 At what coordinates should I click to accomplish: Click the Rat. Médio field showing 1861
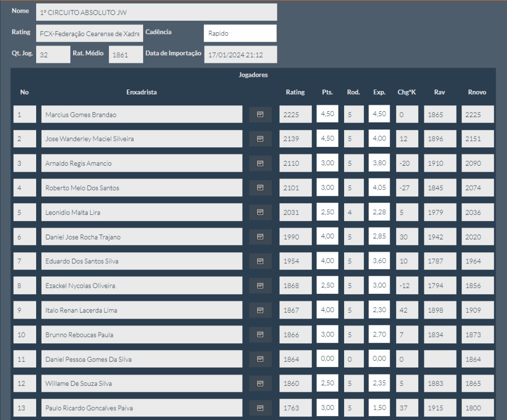125,55
